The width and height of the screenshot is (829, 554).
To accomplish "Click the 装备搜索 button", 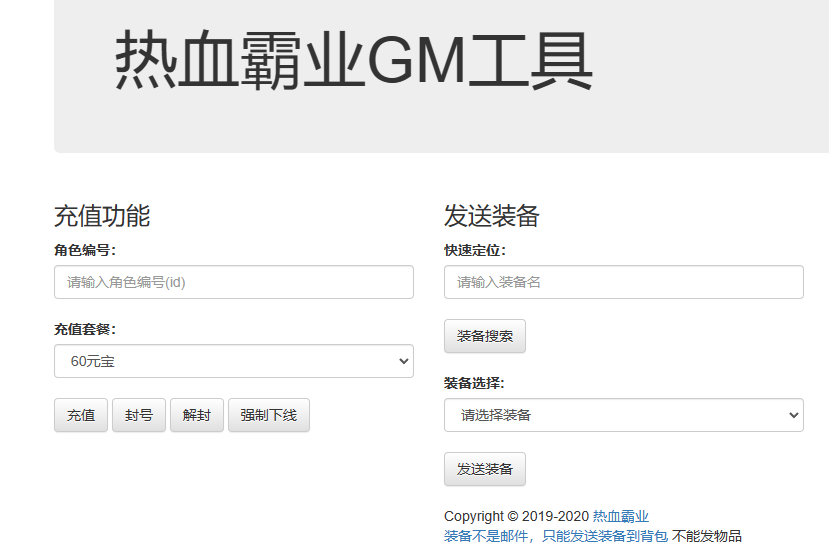I will [484, 336].
